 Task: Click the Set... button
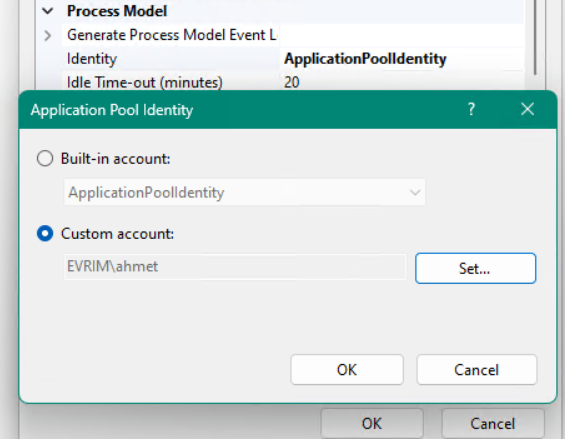(475, 268)
